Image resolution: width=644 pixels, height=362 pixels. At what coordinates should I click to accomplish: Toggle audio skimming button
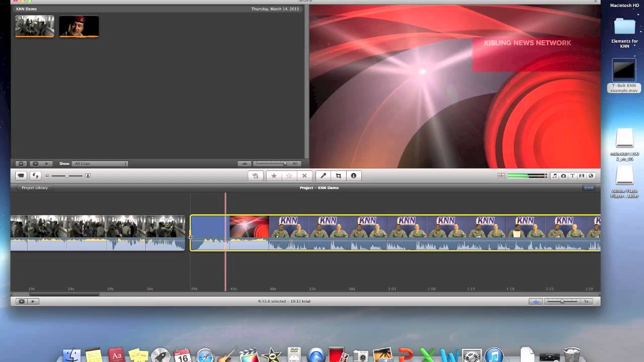(x=501, y=175)
